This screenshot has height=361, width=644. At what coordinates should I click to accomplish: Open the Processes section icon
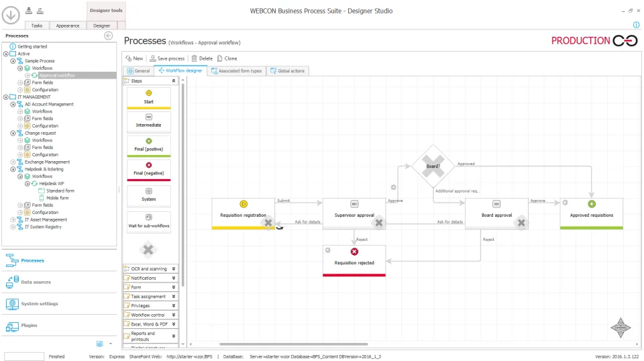point(12,260)
